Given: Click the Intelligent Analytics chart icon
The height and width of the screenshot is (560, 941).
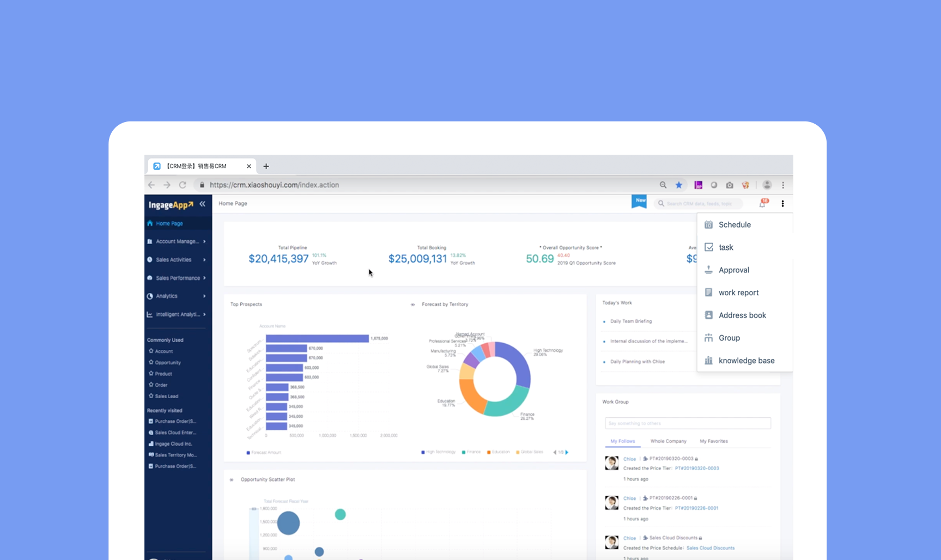Looking at the screenshot, I should pos(150,314).
